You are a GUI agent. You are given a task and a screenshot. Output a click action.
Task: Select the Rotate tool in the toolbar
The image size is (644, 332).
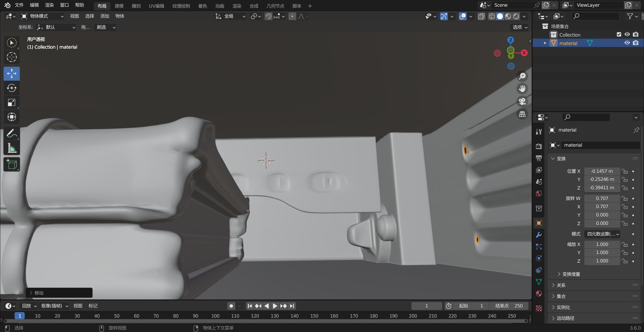(x=12, y=88)
